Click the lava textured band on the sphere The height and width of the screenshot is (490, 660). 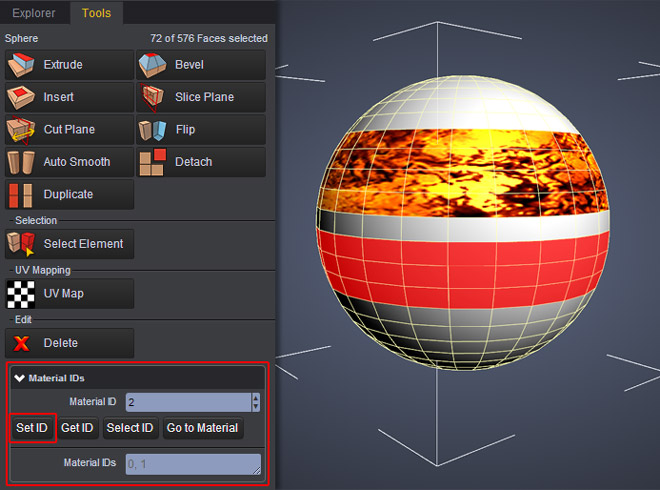[x=463, y=173]
